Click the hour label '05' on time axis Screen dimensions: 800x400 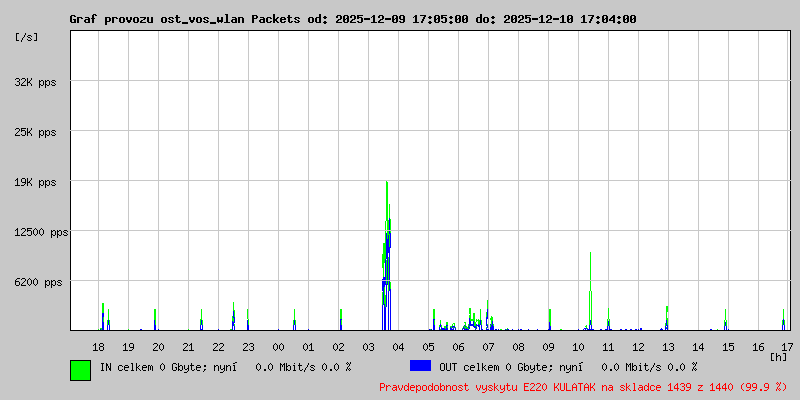click(x=429, y=347)
